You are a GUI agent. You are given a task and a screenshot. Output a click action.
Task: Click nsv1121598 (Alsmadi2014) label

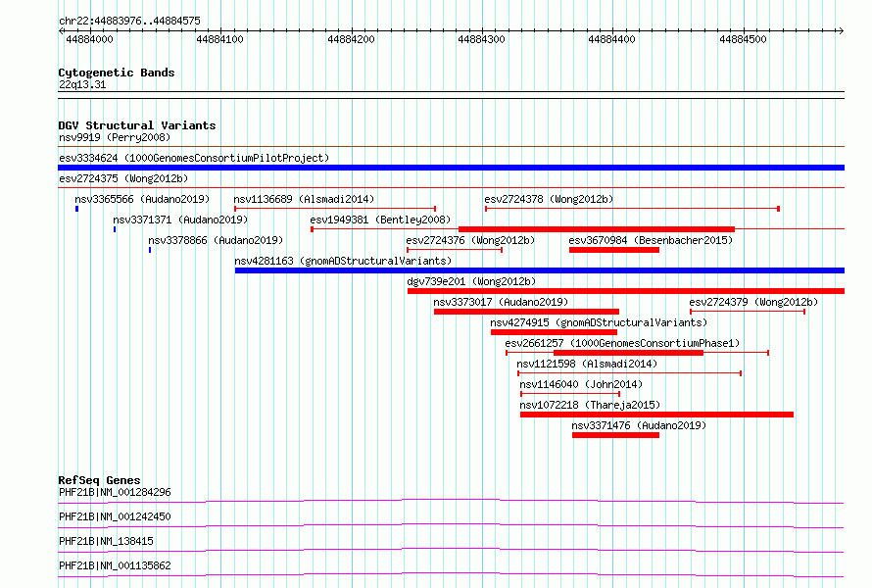(587, 364)
